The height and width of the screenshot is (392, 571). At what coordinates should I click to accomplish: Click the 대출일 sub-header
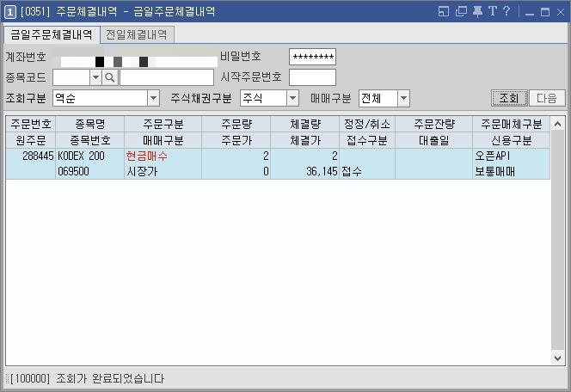434,140
